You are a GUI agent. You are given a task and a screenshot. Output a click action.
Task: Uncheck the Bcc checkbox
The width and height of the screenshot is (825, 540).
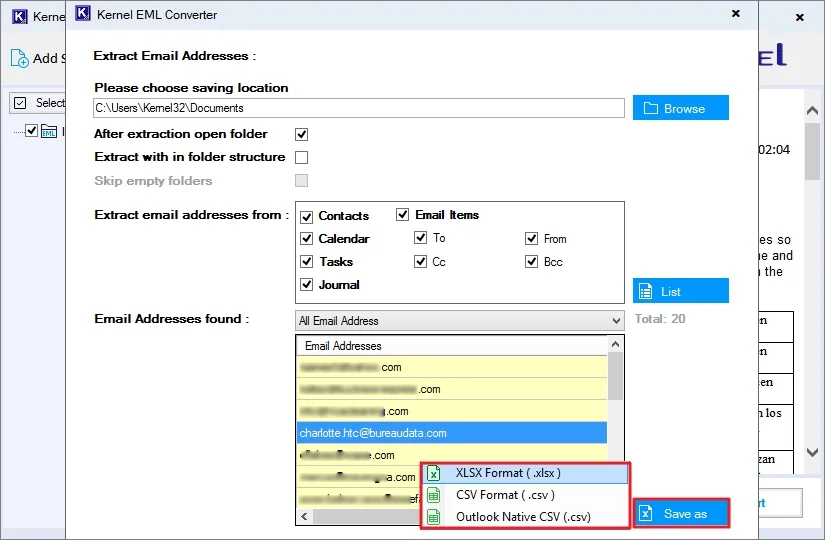point(532,262)
